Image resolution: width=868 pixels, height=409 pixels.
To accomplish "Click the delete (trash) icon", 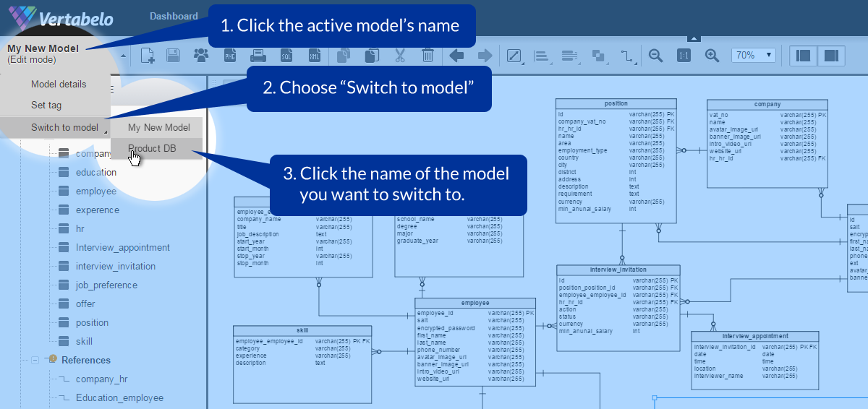I will pyautogui.click(x=427, y=56).
